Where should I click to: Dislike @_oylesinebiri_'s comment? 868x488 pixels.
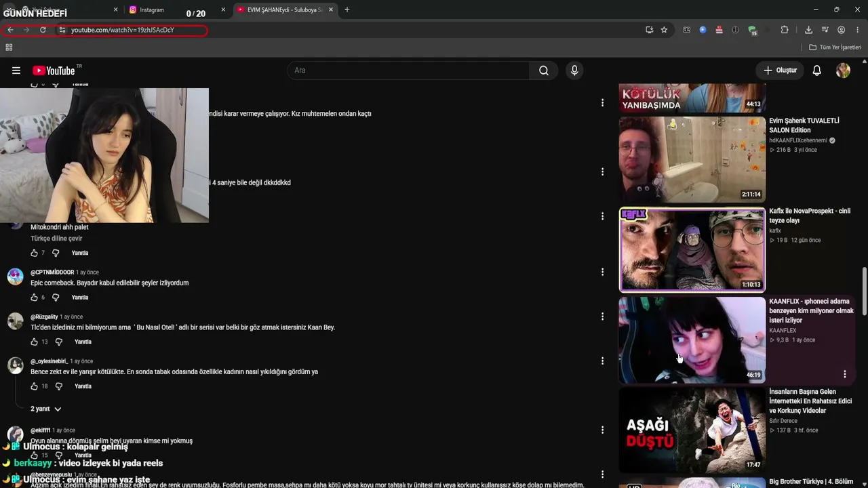tap(58, 386)
